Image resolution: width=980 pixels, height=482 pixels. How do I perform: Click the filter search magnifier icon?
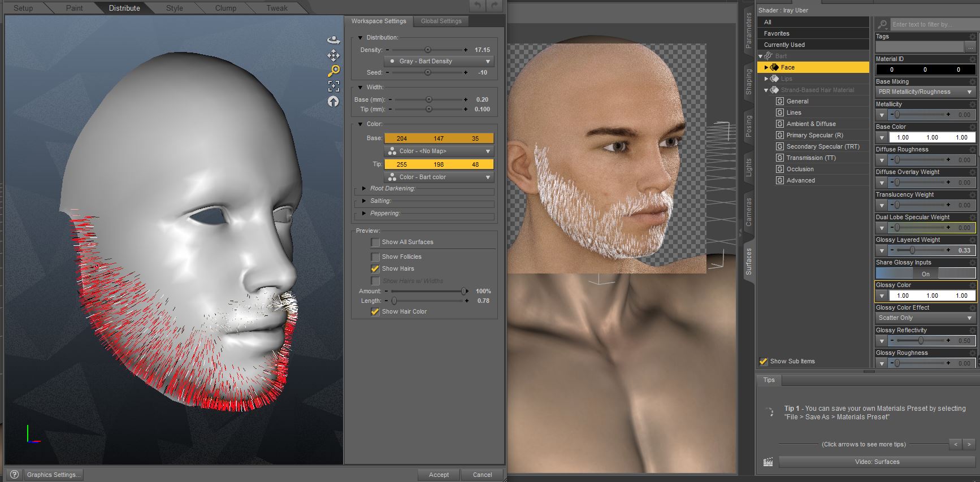[882, 24]
